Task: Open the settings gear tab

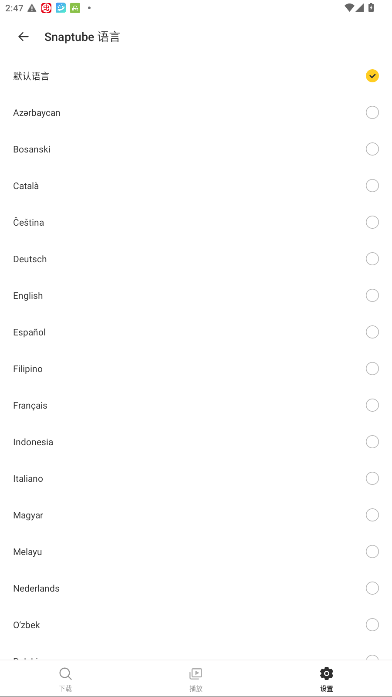Action: 326,673
